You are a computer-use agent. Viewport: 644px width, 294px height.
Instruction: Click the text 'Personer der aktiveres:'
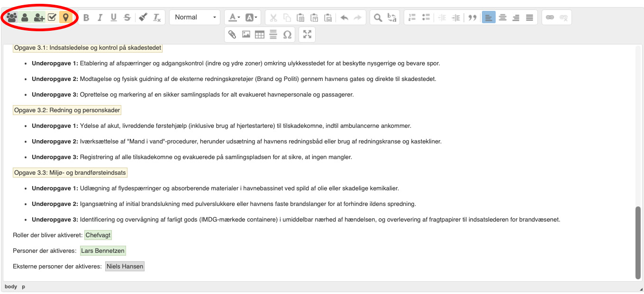point(45,251)
